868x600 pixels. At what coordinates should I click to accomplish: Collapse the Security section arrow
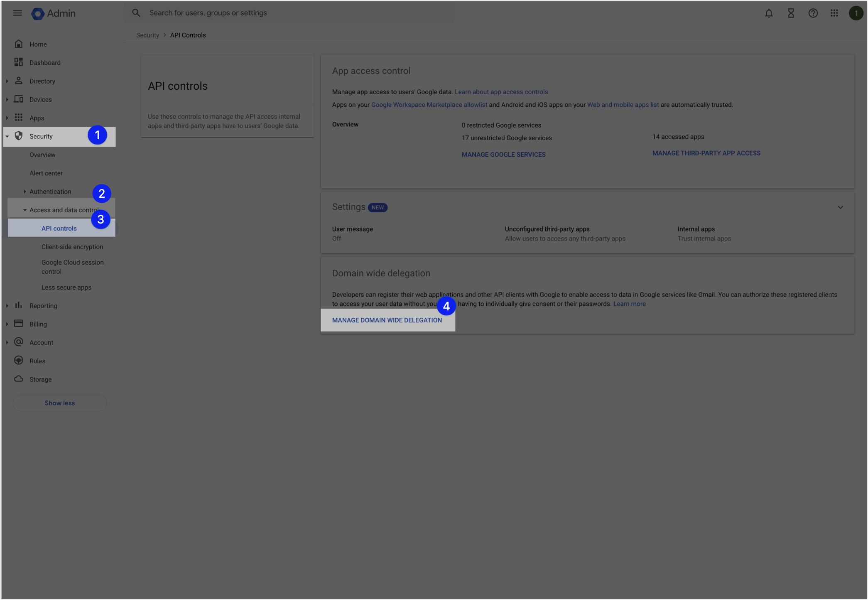(x=7, y=136)
